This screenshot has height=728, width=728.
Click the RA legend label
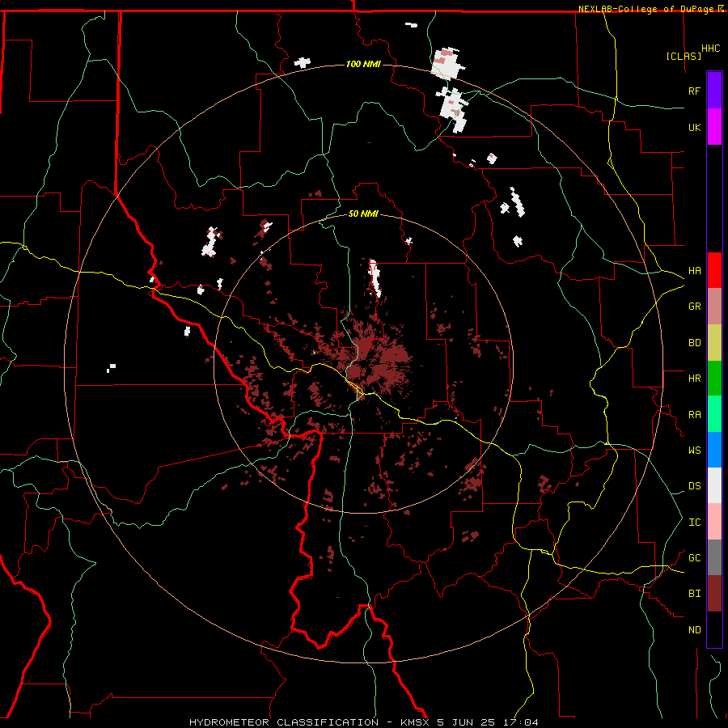[695, 415]
